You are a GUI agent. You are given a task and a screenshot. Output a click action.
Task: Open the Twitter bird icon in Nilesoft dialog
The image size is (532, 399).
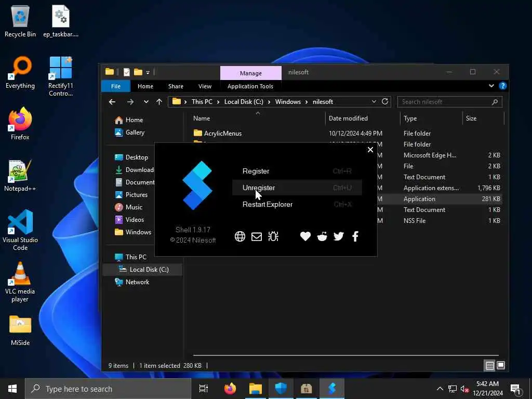tap(339, 236)
